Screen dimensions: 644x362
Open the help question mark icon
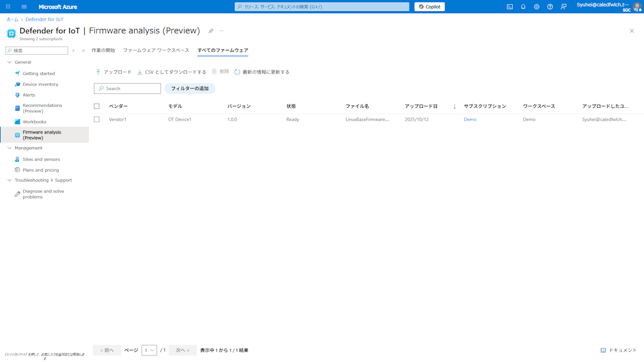click(550, 6)
